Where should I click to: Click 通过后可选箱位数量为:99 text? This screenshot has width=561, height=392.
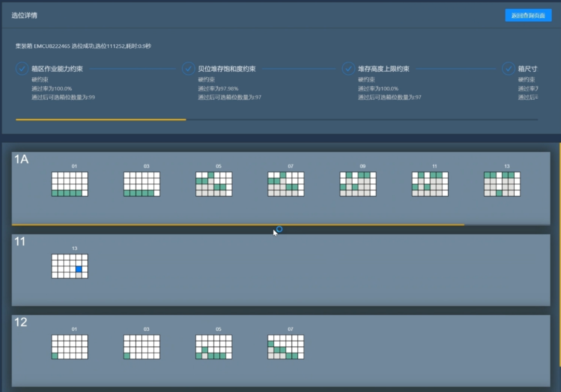click(x=63, y=97)
